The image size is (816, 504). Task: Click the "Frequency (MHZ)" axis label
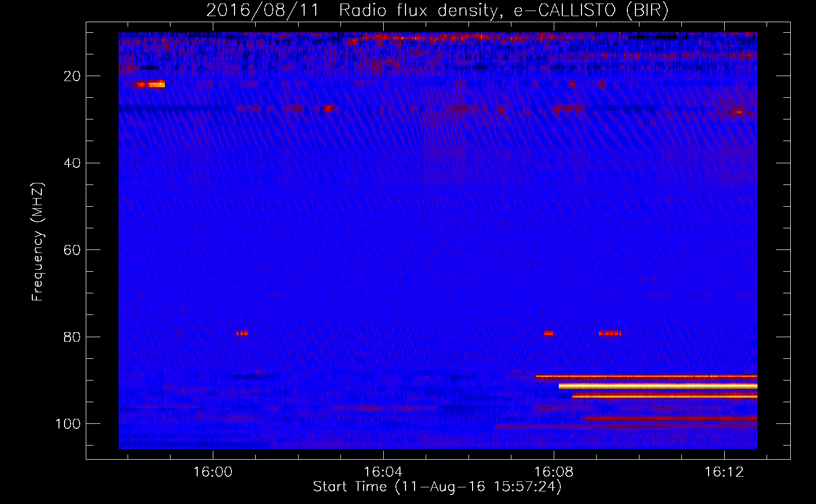click(38, 241)
